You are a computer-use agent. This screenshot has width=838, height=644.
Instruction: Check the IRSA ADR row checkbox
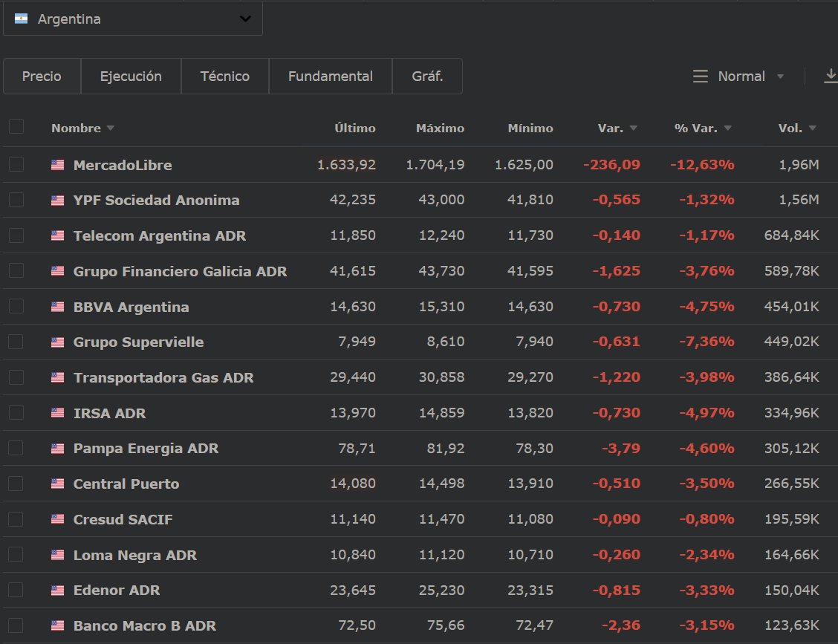coord(16,412)
